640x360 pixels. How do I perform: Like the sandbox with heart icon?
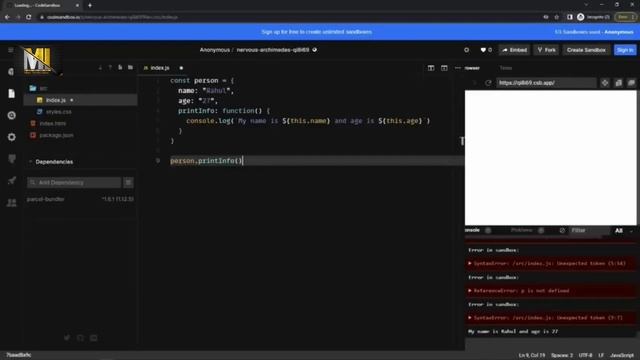483,50
